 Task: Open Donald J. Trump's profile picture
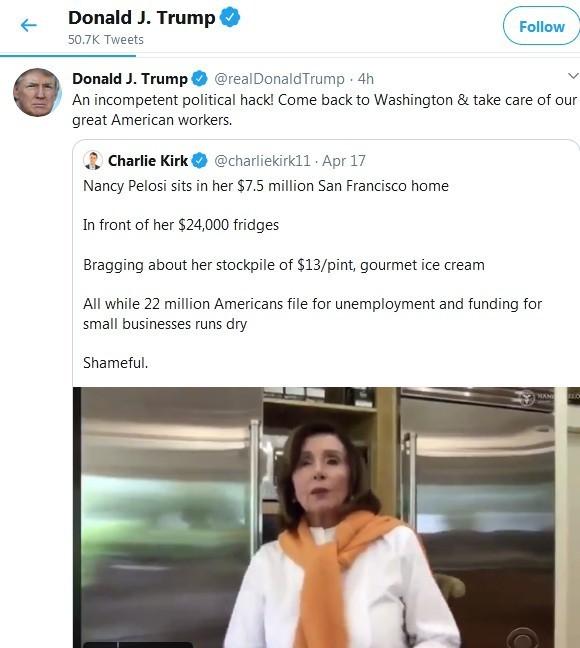tap(37, 92)
